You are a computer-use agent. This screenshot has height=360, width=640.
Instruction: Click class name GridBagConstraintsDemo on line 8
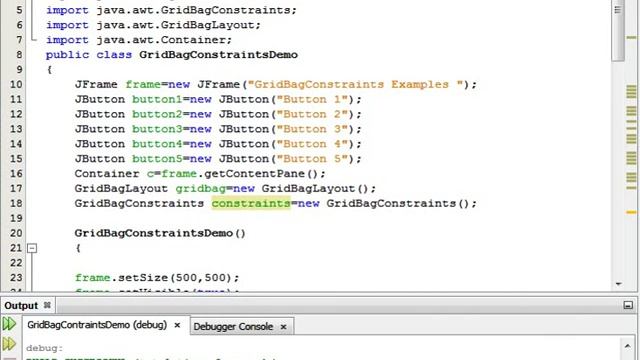point(218,55)
